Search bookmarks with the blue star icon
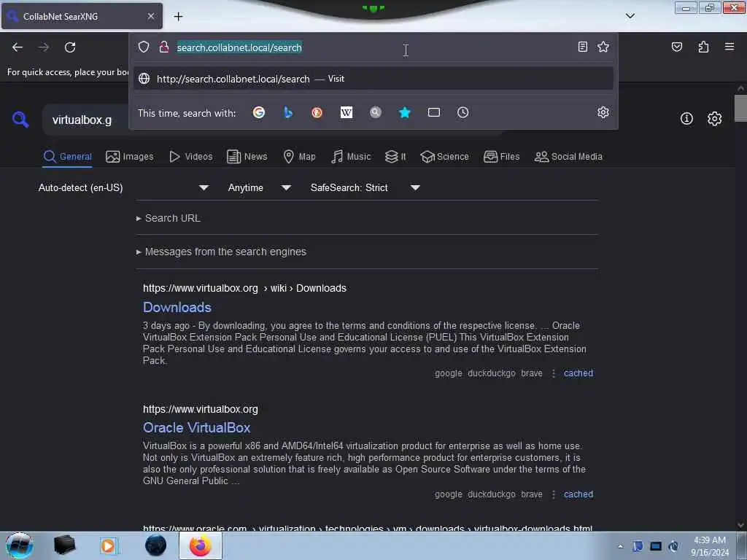This screenshot has height=560, width=747. click(x=404, y=112)
